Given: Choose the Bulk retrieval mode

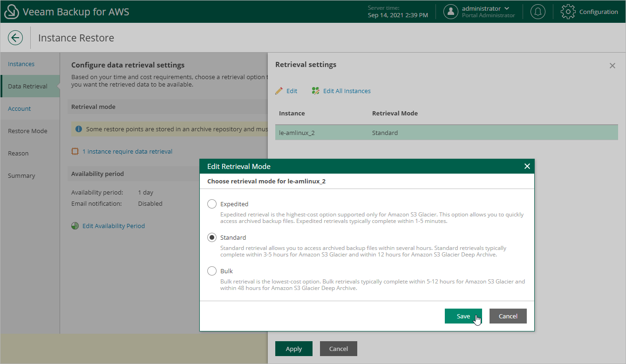Looking at the screenshot, I should 212,271.
